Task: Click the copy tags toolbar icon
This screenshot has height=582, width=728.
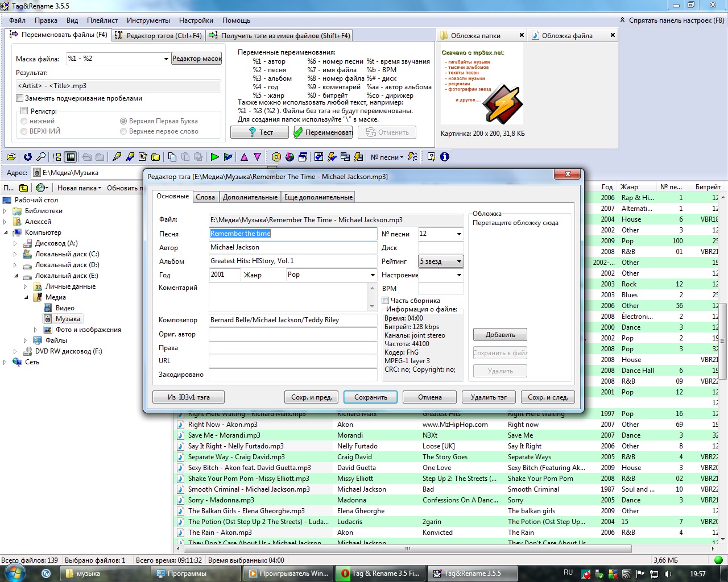Action: [x=172, y=157]
